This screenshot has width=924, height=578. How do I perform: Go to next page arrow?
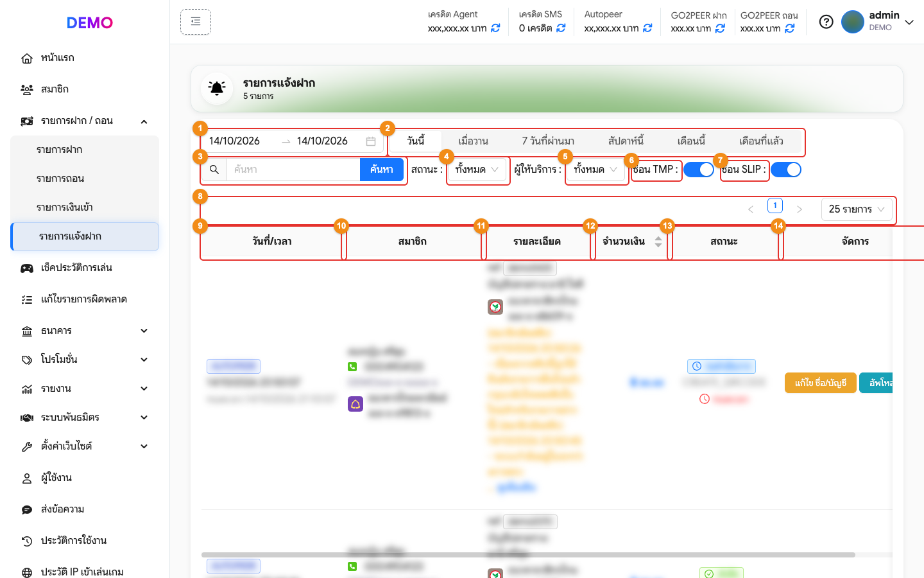[800, 209]
